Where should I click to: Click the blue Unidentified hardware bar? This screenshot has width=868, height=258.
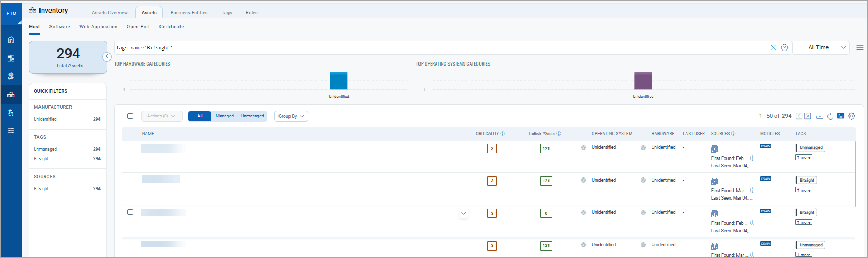[338, 81]
